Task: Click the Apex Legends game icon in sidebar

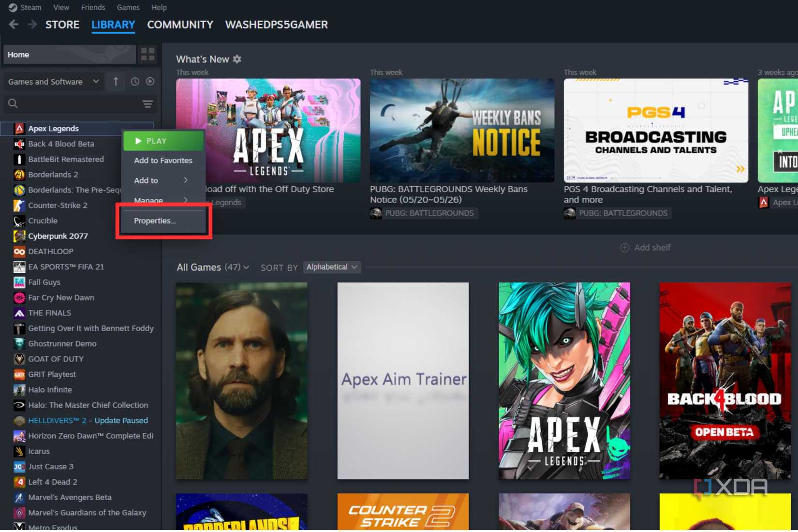Action: (19, 129)
